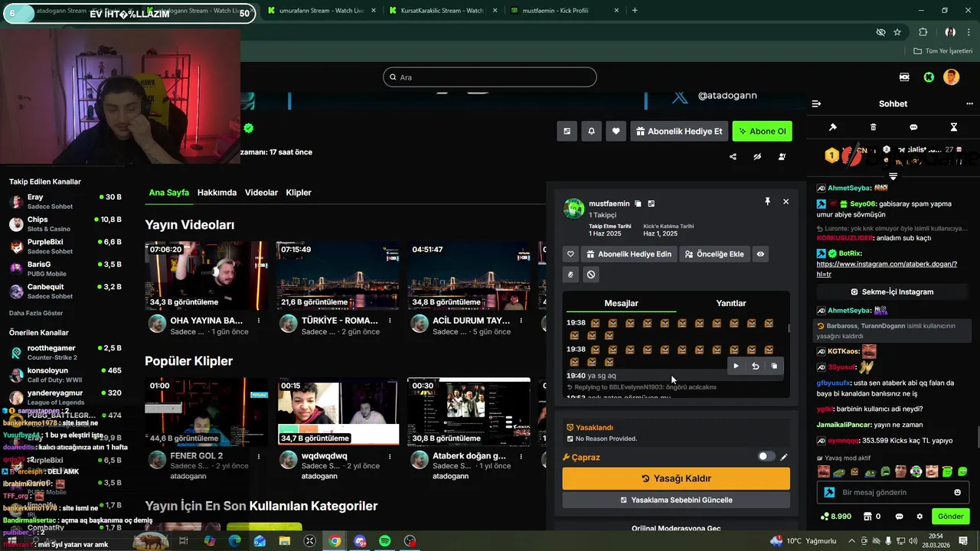The image size is (980, 551).
Task: Open the chat pin/moderation hammer icon
Action: point(833,127)
